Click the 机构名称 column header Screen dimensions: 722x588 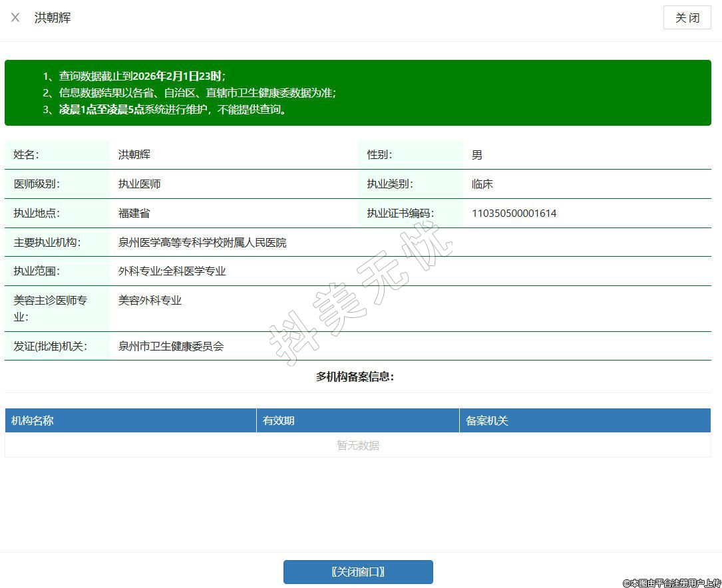pyautogui.click(x=33, y=420)
